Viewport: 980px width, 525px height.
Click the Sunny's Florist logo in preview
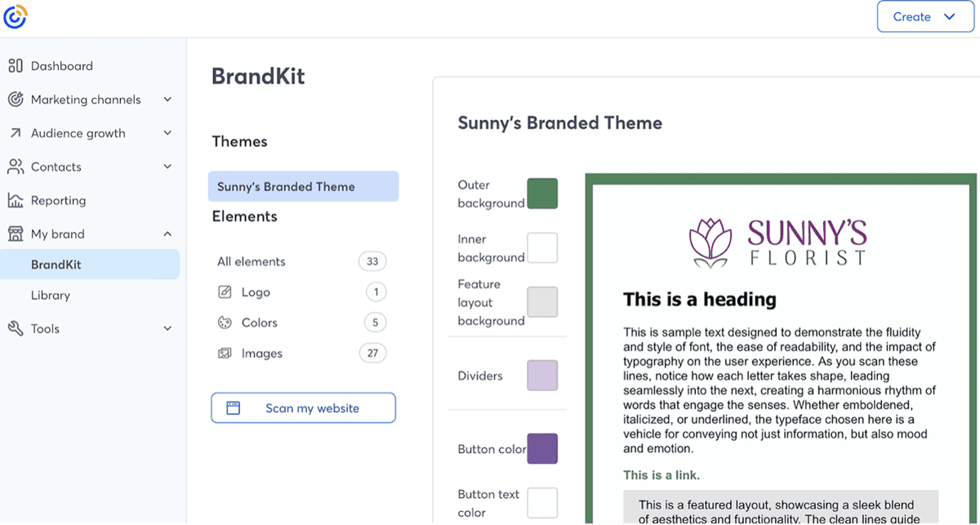[778, 242]
